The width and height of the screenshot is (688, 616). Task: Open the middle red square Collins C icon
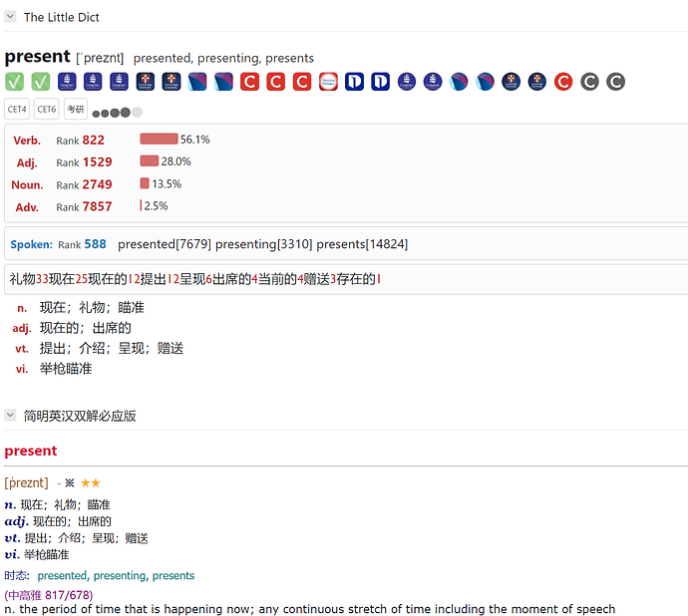(276, 82)
